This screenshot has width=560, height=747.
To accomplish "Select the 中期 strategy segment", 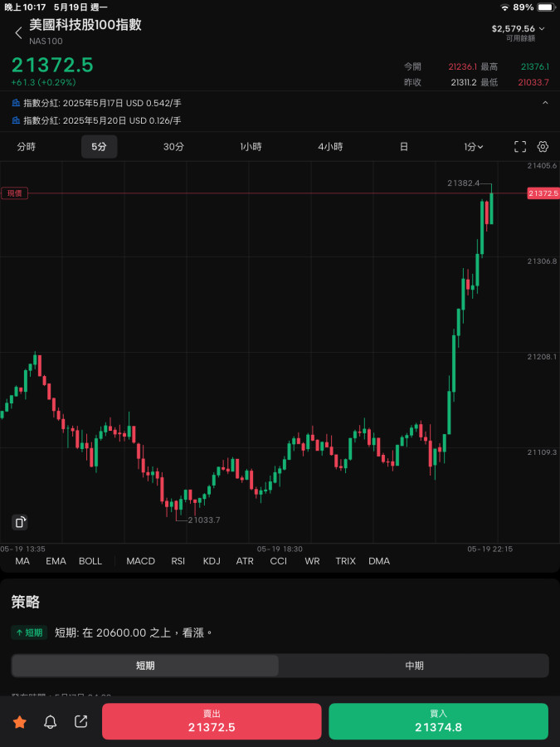I will [x=414, y=666].
